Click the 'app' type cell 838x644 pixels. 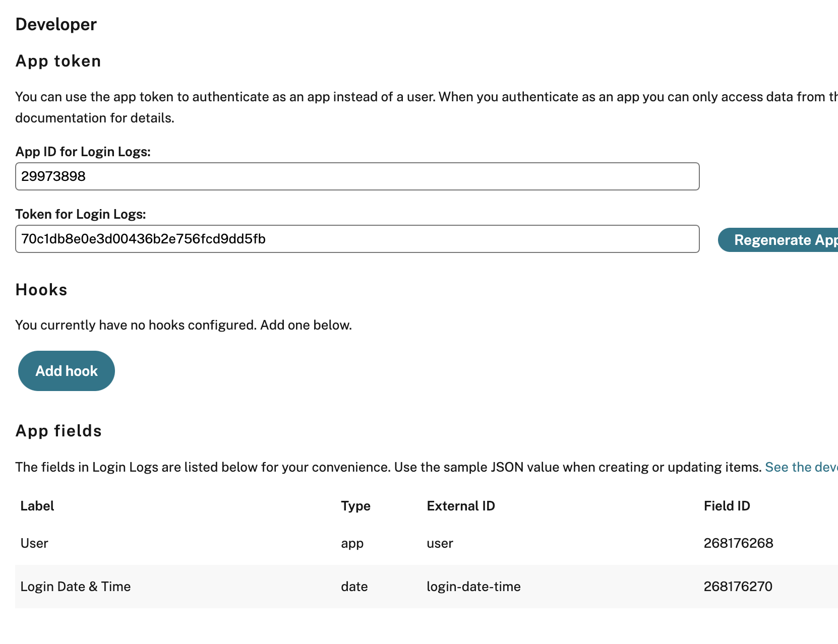pos(352,543)
